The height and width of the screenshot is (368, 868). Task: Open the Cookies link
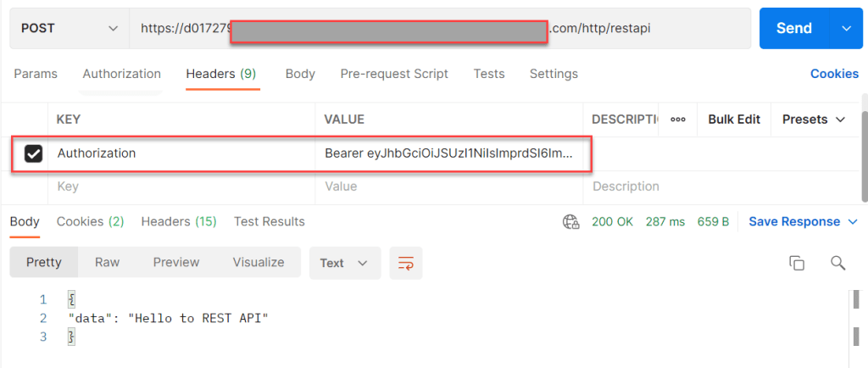point(834,74)
